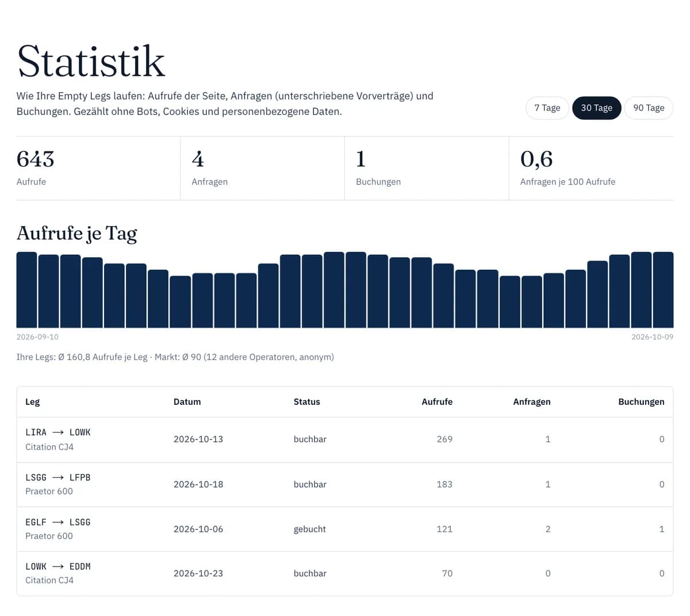Image resolution: width=690 pixels, height=616 pixels.
Task: Show the 90 Tage range
Action: click(649, 108)
